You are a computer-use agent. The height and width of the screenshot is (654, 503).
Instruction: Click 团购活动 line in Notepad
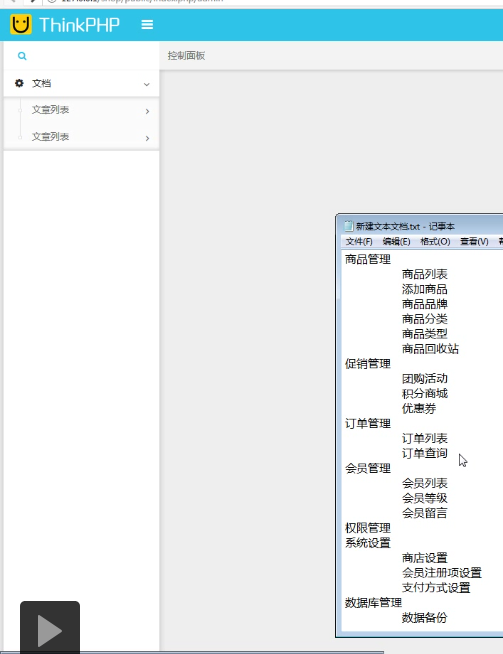point(425,379)
